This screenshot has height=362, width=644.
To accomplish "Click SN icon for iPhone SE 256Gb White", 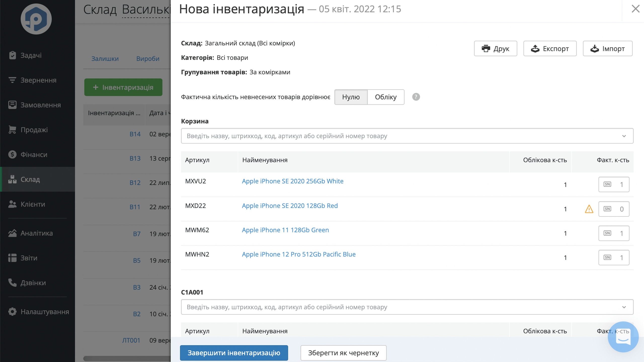I will coord(607,184).
